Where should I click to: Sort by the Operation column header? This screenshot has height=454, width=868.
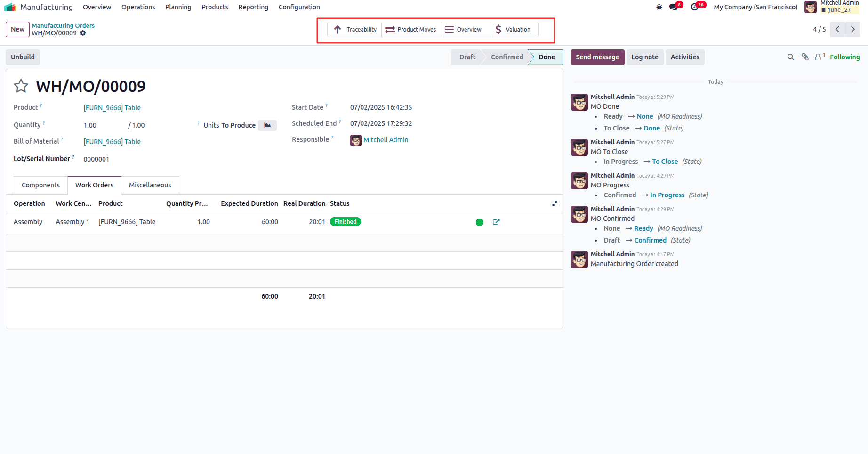pyautogui.click(x=29, y=203)
